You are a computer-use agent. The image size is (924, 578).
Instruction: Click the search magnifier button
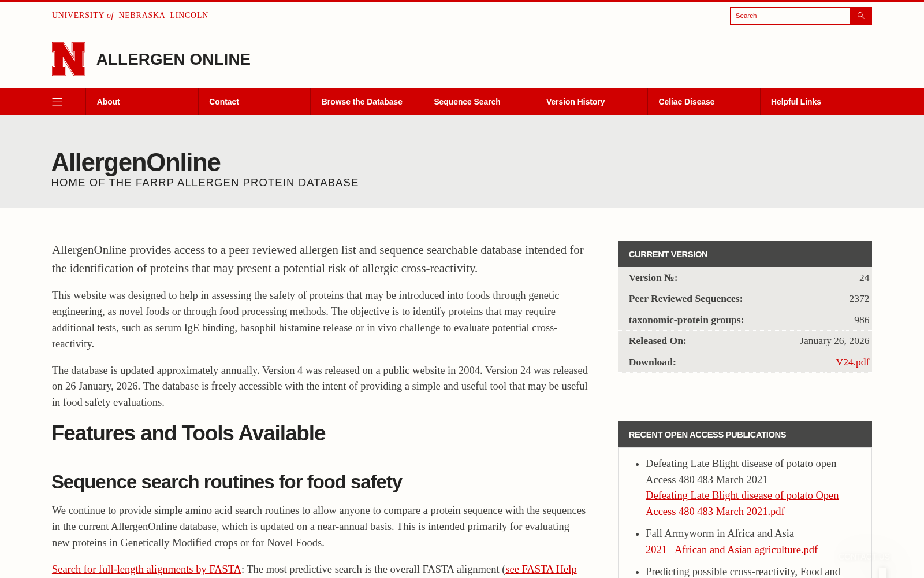860,16
